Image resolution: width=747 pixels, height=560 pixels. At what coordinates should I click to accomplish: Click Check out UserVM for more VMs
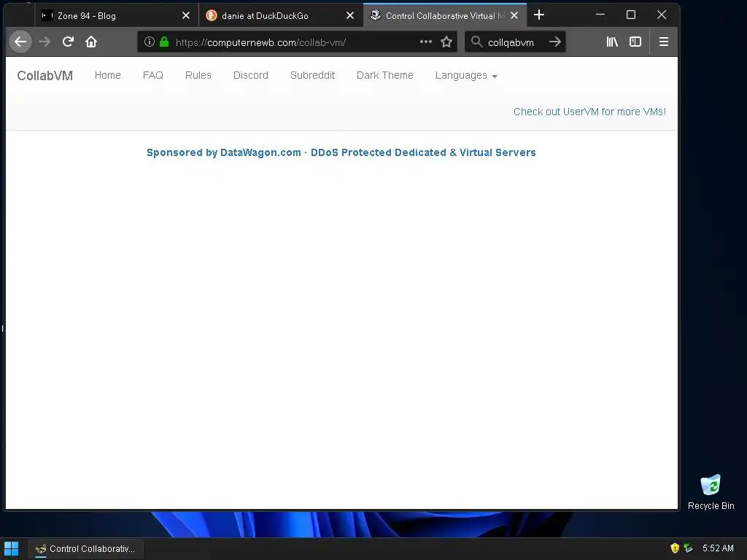point(589,112)
